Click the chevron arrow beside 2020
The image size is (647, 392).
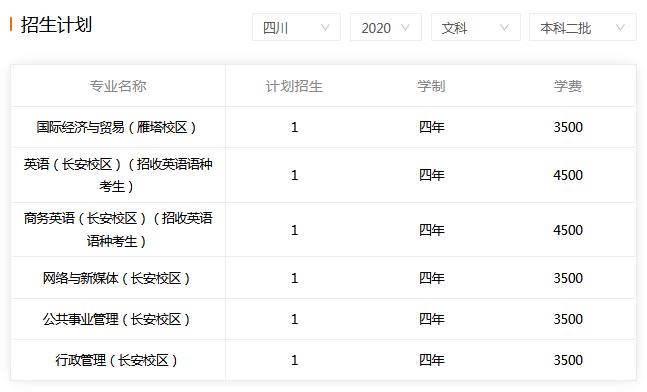point(405,28)
